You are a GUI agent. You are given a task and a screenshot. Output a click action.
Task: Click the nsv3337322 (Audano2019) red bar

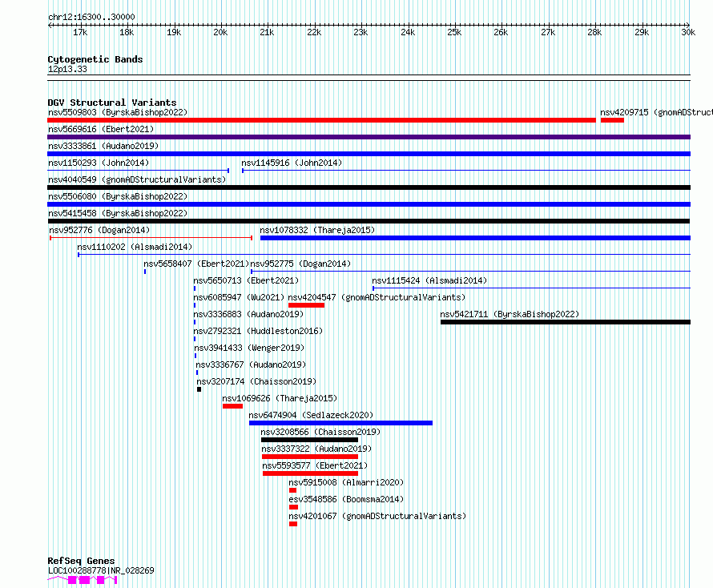pyautogui.click(x=310, y=457)
